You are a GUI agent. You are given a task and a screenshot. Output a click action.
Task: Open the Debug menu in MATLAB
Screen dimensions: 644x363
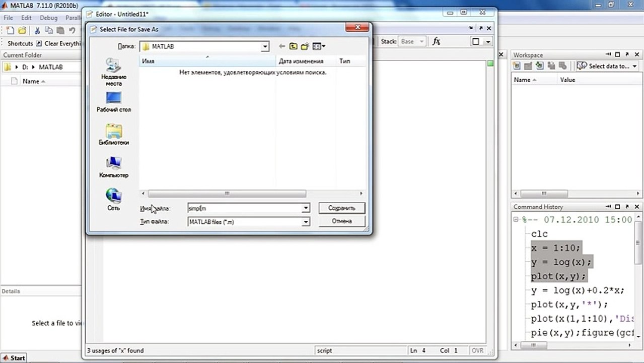pos(49,18)
